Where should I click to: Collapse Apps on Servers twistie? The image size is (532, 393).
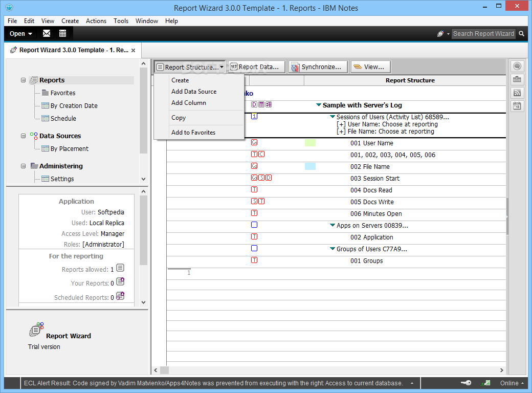pyautogui.click(x=332, y=225)
